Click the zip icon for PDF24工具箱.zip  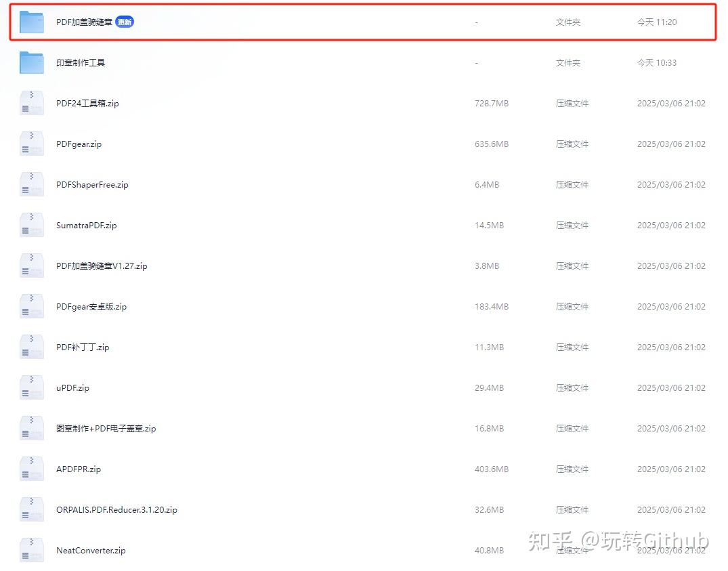tap(32, 103)
